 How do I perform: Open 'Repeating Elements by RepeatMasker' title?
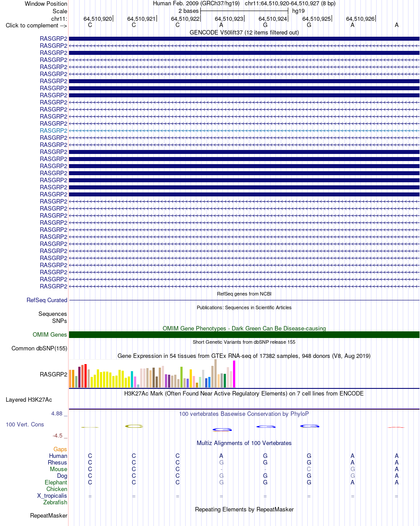(244, 510)
